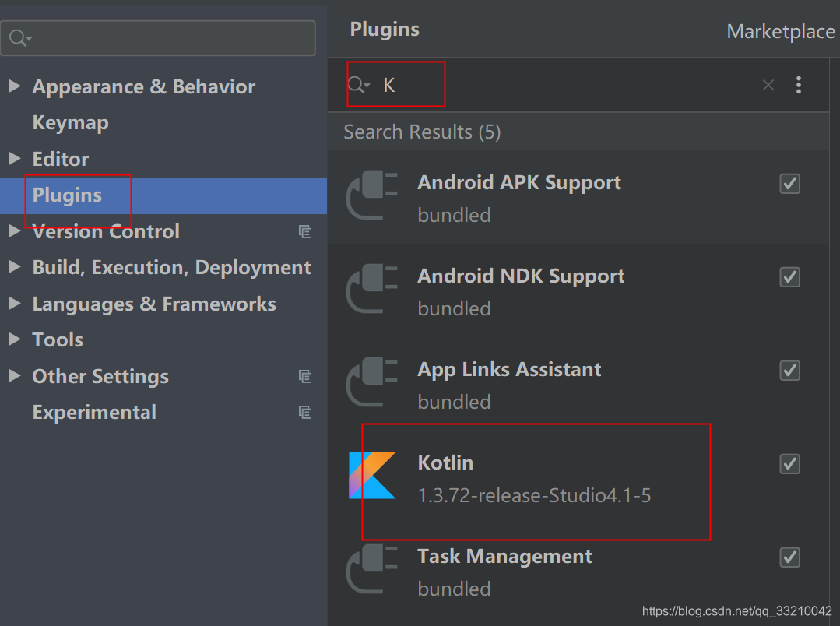Click the copy icon next to Version Control
The image size is (840, 626).
click(305, 231)
